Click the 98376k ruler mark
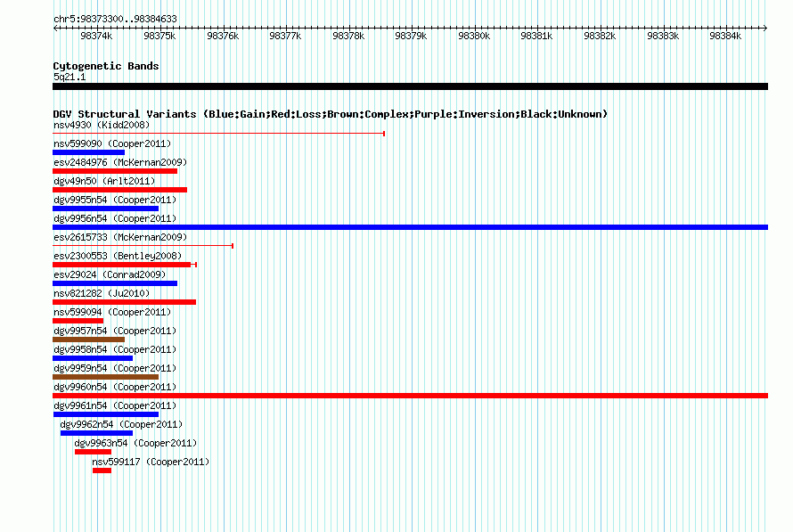Image resolution: width=793 pixels, height=532 pixels. click(x=223, y=36)
